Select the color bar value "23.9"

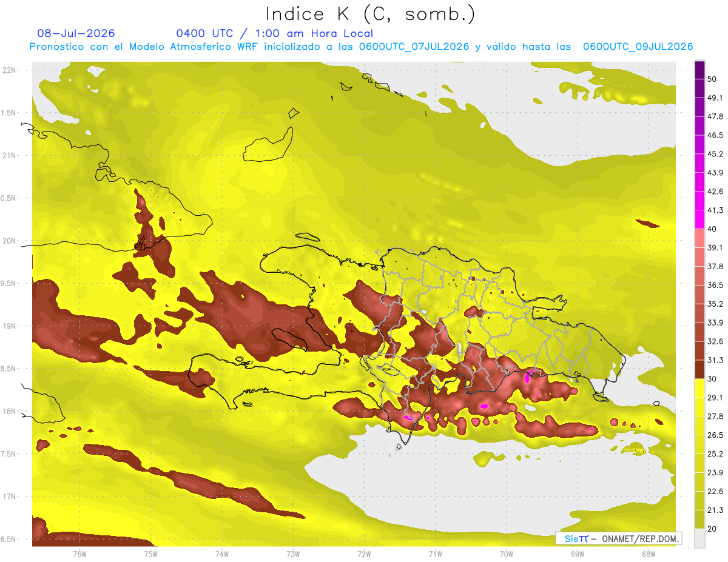715,473
